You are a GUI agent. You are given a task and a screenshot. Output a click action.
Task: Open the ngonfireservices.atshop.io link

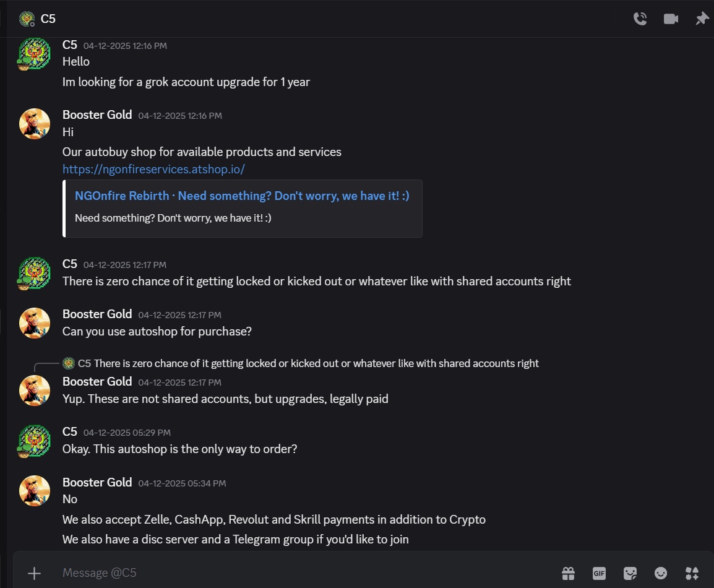[153, 170]
